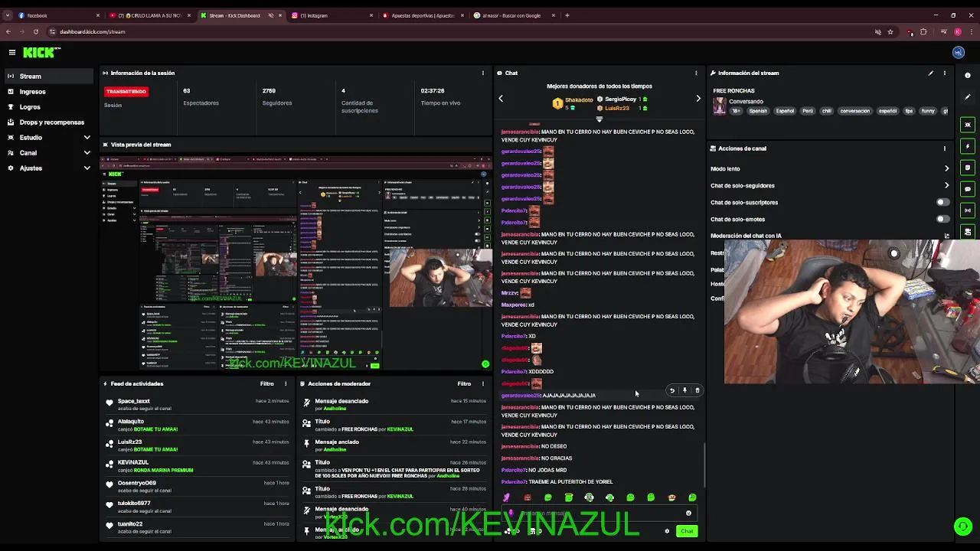Switch to Apuestas deportivas browser tab

[x=423, y=15]
